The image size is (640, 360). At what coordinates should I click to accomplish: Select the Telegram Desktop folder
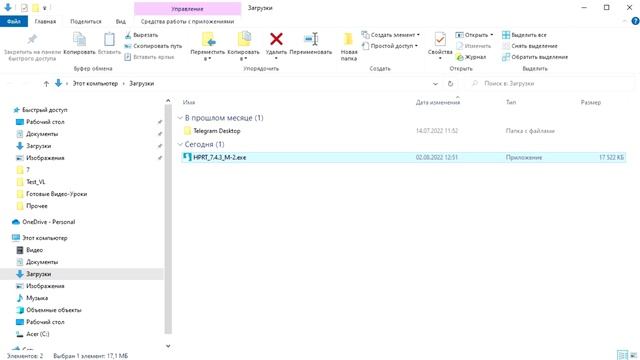tap(217, 131)
